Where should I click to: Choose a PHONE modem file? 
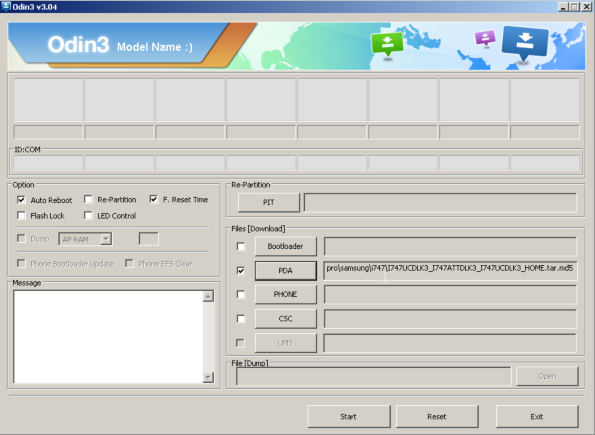click(x=285, y=294)
